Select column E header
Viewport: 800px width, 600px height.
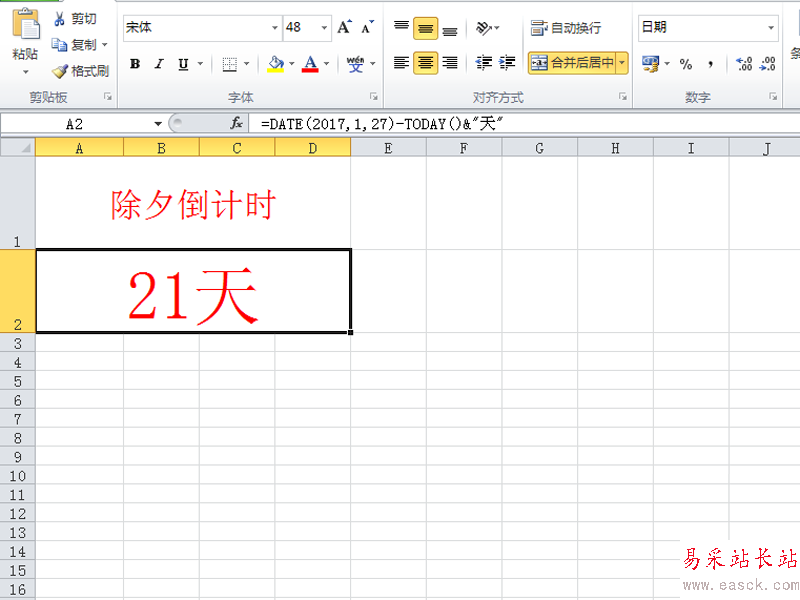[x=388, y=148]
